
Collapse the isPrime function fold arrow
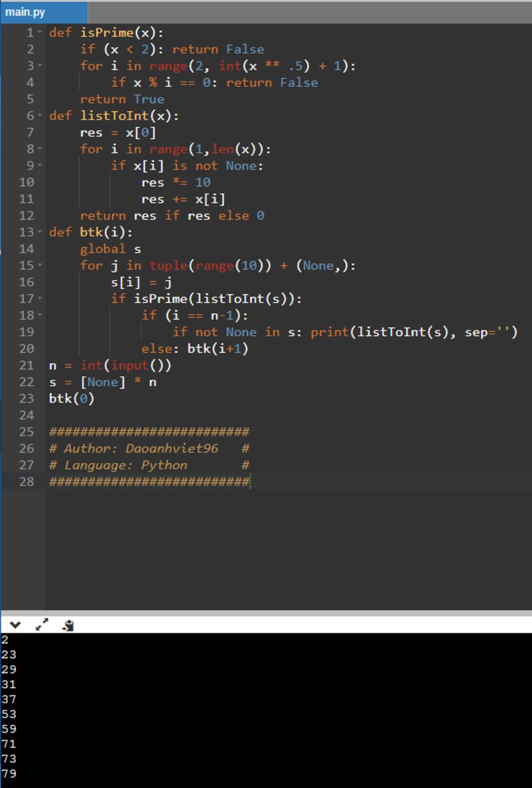(x=40, y=33)
